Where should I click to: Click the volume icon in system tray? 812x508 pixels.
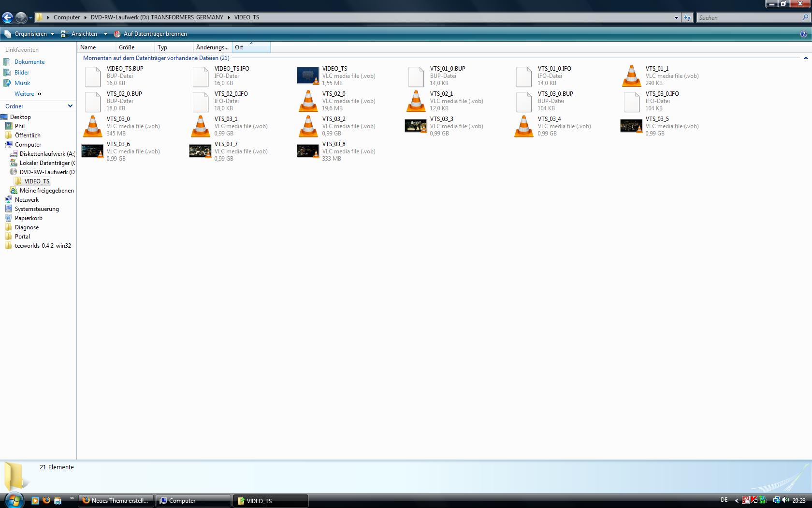click(x=785, y=500)
